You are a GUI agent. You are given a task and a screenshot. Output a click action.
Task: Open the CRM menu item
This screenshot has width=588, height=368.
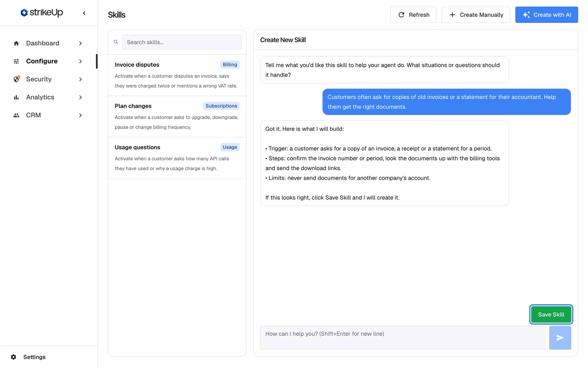49,115
